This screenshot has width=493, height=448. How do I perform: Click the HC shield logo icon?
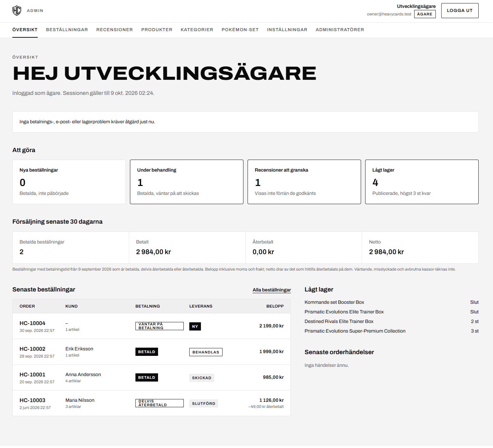pyautogui.click(x=17, y=11)
